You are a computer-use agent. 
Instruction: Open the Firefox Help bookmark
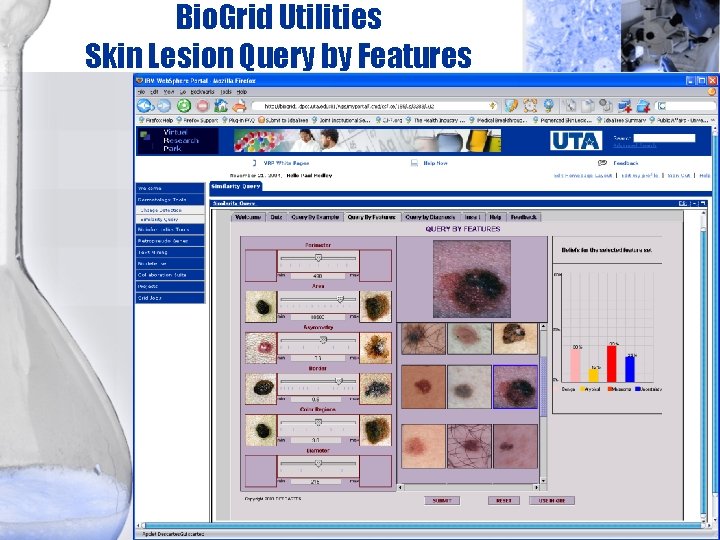pos(156,120)
